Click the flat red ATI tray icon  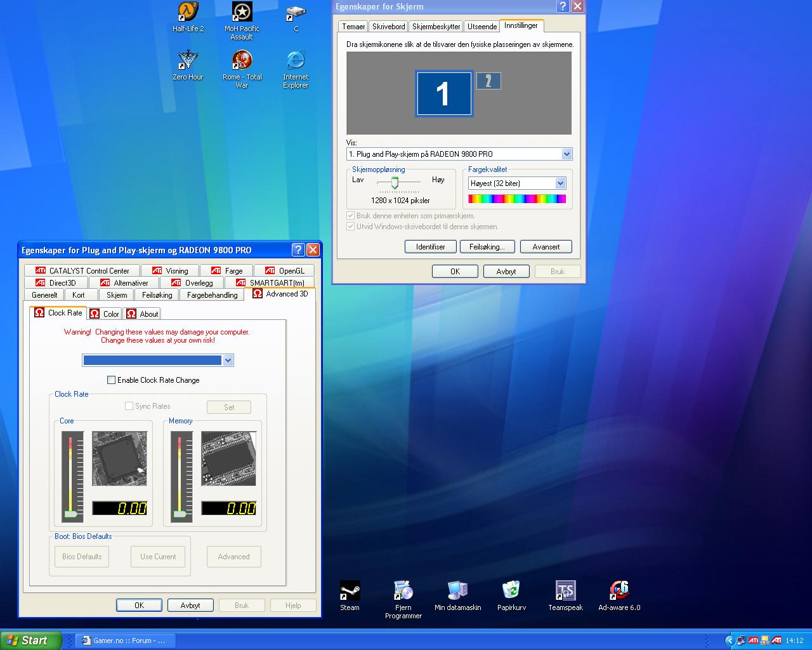click(x=753, y=640)
